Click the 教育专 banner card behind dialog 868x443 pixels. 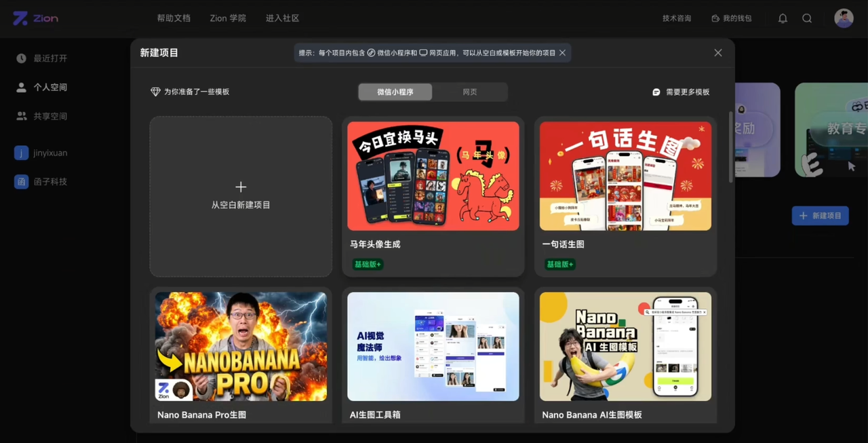click(x=831, y=130)
